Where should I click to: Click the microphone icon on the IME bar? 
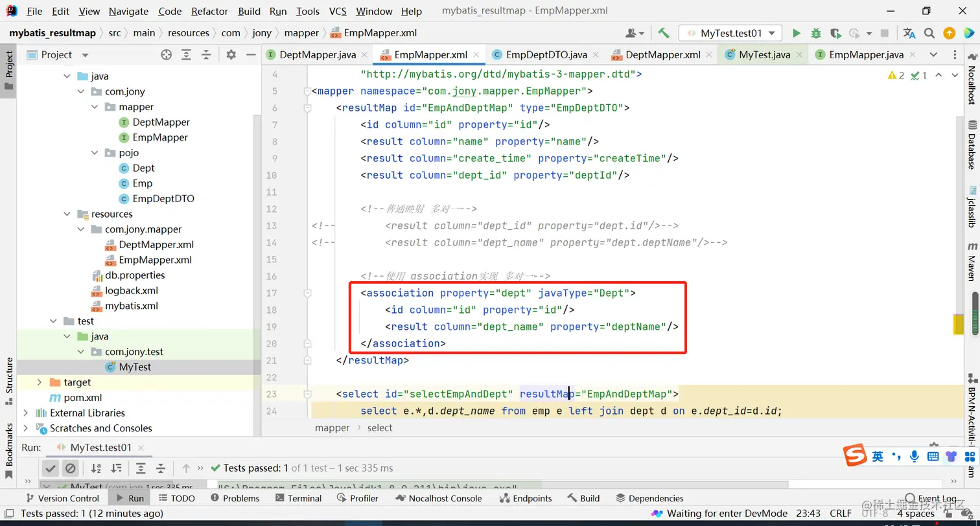tap(915, 456)
